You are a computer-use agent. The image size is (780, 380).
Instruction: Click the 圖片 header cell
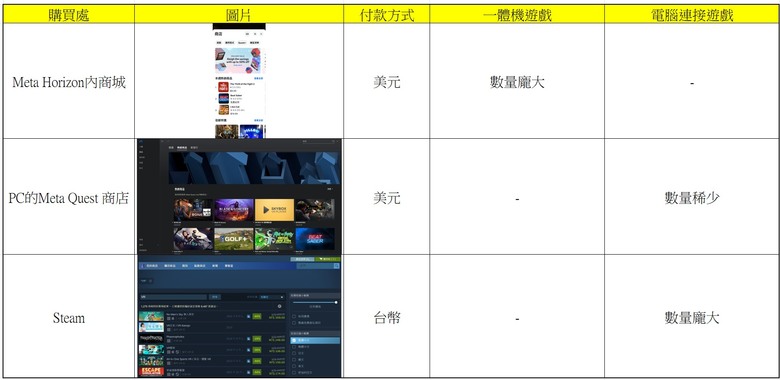click(x=239, y=15)
